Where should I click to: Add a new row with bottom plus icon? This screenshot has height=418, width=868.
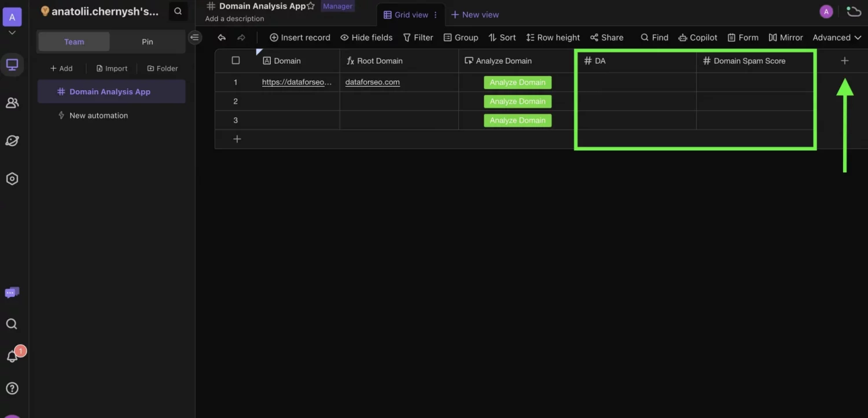[x=237, y=139]
